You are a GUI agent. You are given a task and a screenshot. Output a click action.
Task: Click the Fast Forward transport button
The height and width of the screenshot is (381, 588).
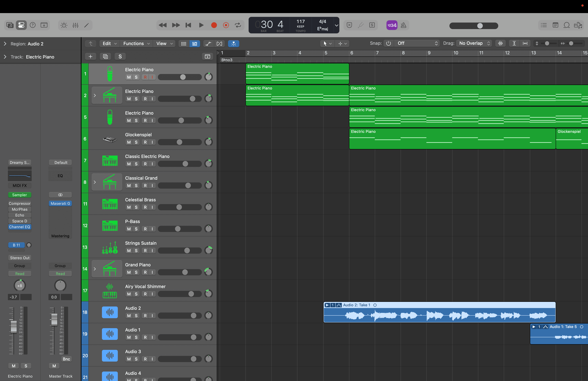pyautogui.click(x=176, y=25)
